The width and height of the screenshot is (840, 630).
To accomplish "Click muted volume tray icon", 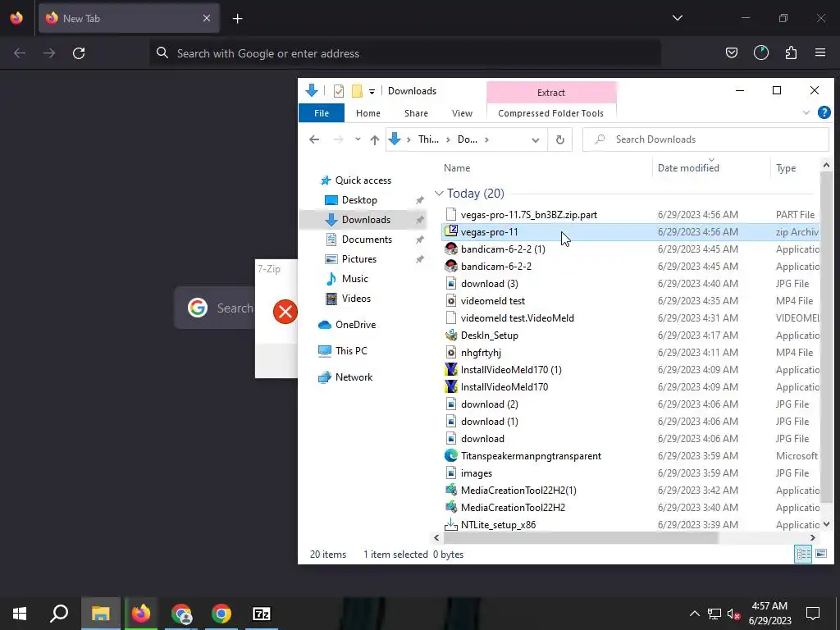I will click(x=733, y=614).
